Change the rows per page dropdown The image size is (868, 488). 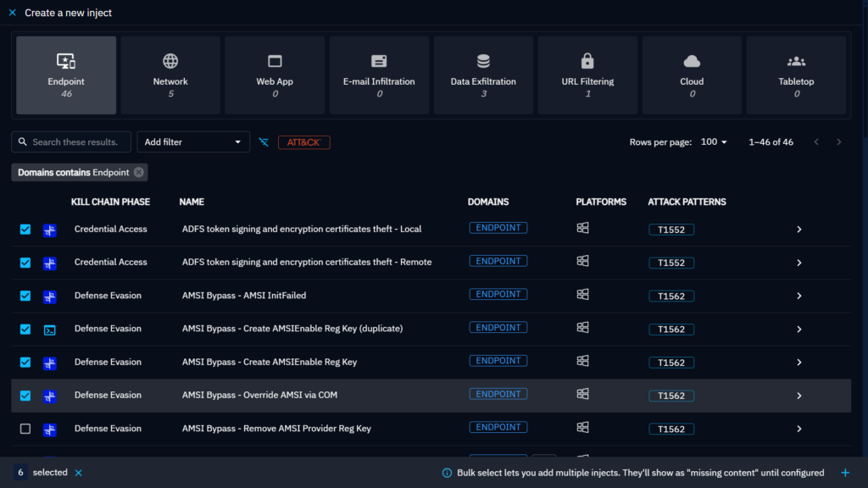click(x=714, y=142)
